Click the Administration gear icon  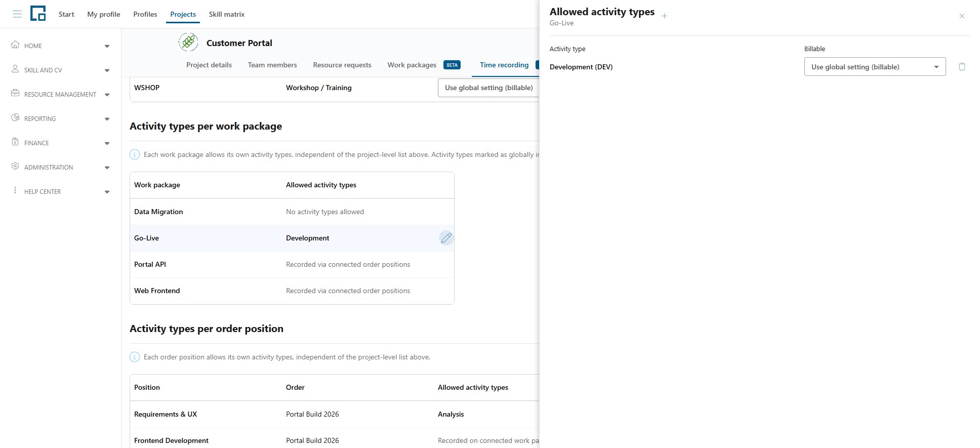pyautogui.click(x=15, y=166)
